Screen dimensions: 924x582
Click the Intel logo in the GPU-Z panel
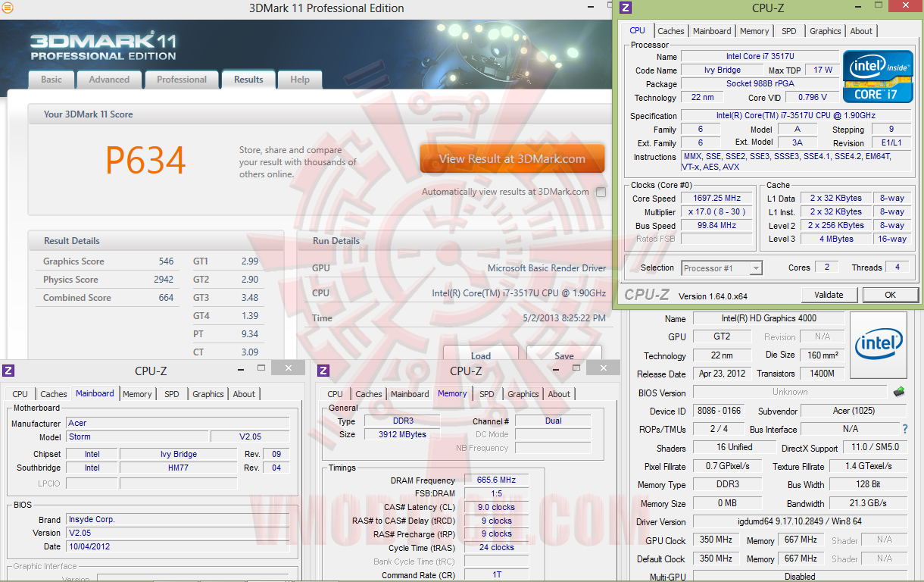[878, 345]
